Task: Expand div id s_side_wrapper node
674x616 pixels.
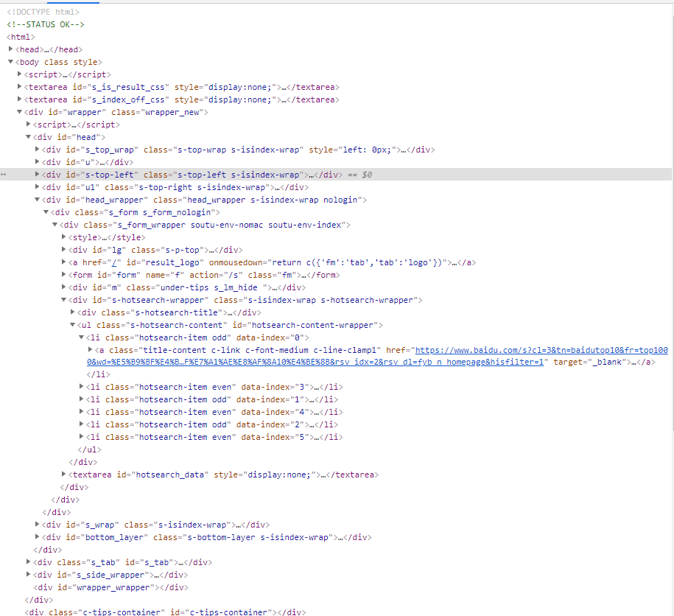Action: (x=29, y=574)
